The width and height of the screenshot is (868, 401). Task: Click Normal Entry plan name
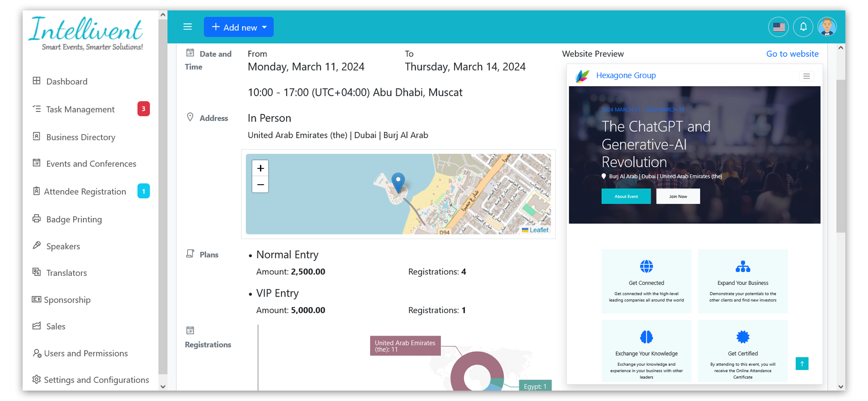pos(288,255)
